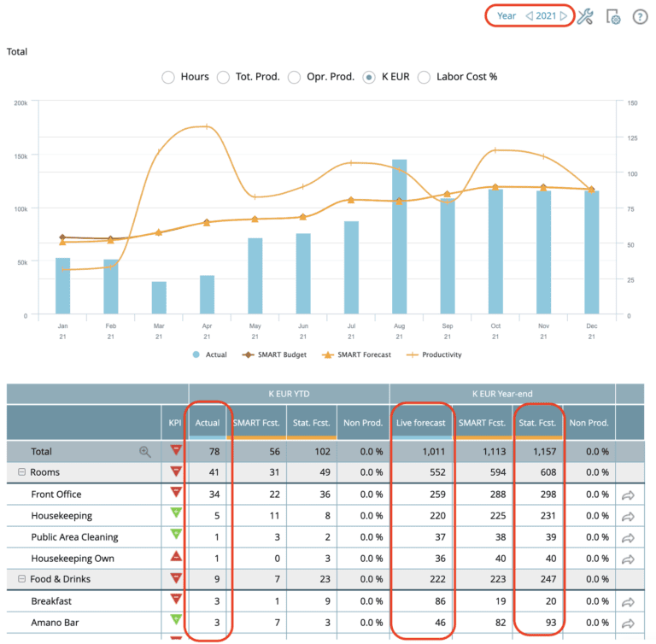This screenshot has height=644, width=656.
Task: Select the Tot. Prod. radio option
Action: pos(225,77)
